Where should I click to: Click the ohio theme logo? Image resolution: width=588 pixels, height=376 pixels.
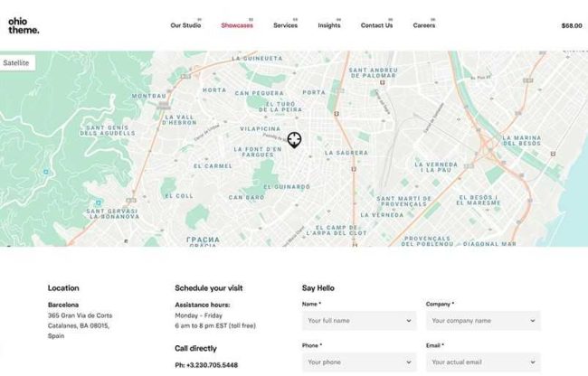point(24,25)
